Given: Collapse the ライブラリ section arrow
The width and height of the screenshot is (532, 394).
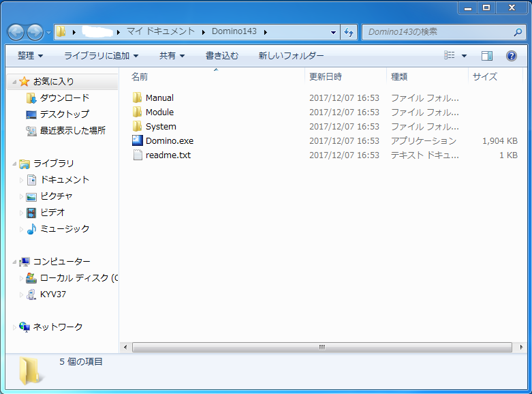Looking at the screenshot, I should (14, 164).
